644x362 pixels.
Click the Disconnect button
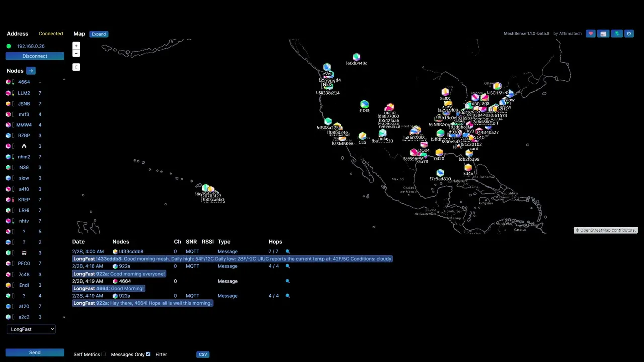point(35,56)
